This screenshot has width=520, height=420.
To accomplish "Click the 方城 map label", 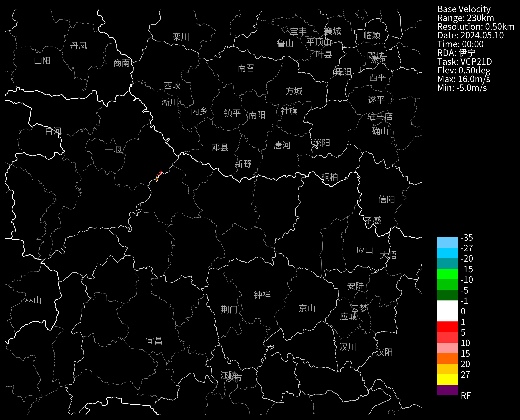I will click(x=294, y=91).
